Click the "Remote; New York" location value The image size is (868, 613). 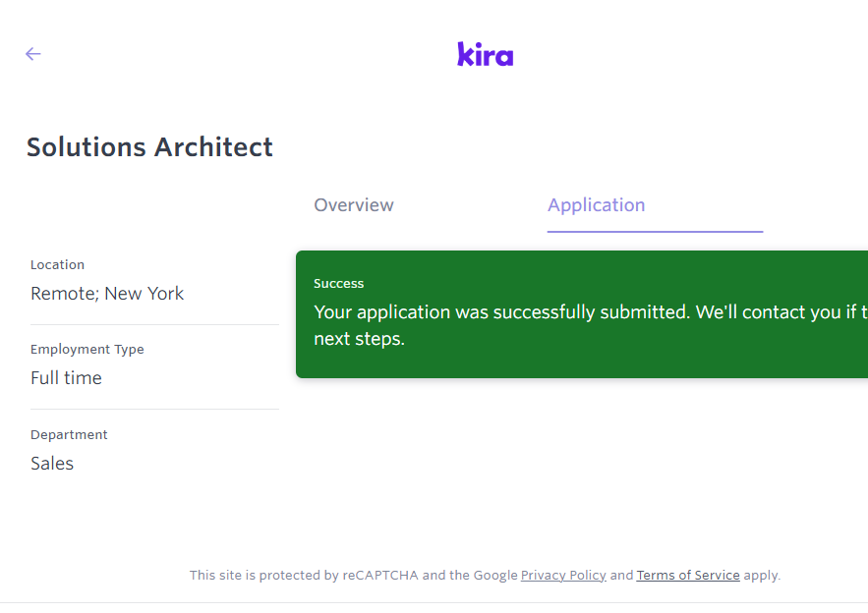pyautogui.click(x=107, y=294)
